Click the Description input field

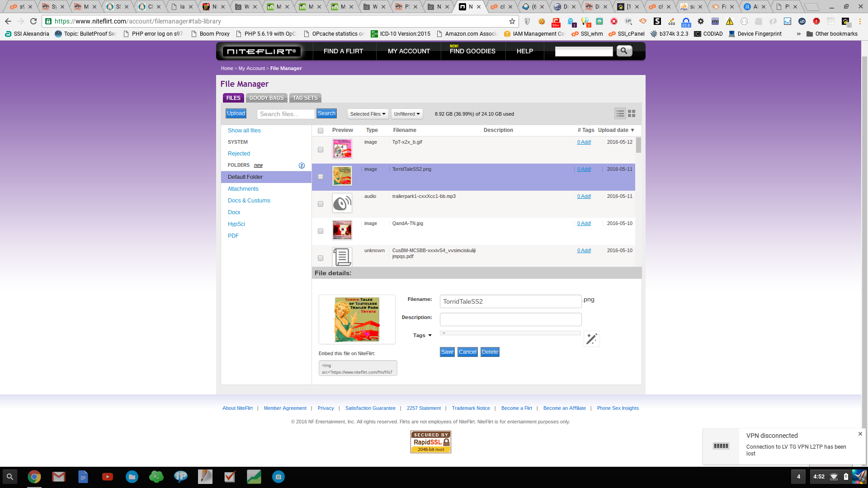[510, 319]
